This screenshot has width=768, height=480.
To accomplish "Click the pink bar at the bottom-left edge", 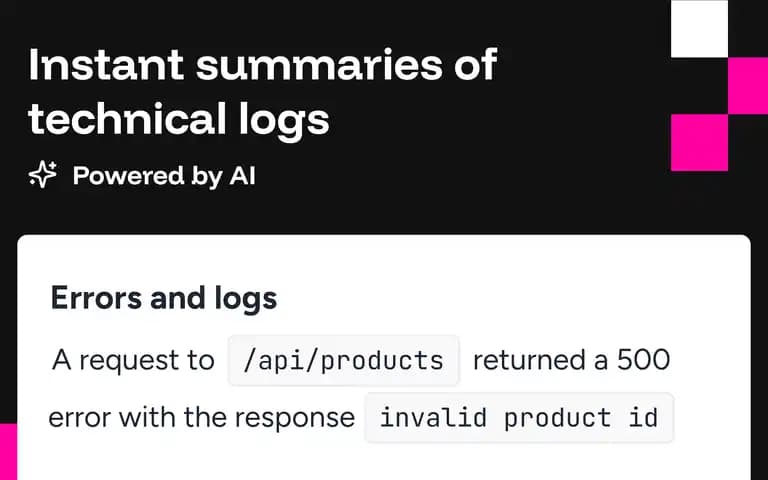I will 8,452.
